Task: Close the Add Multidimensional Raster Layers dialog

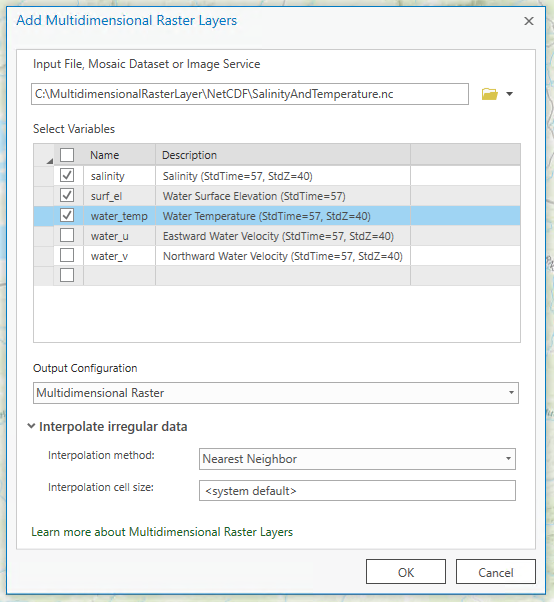Action: coord(529,21)
